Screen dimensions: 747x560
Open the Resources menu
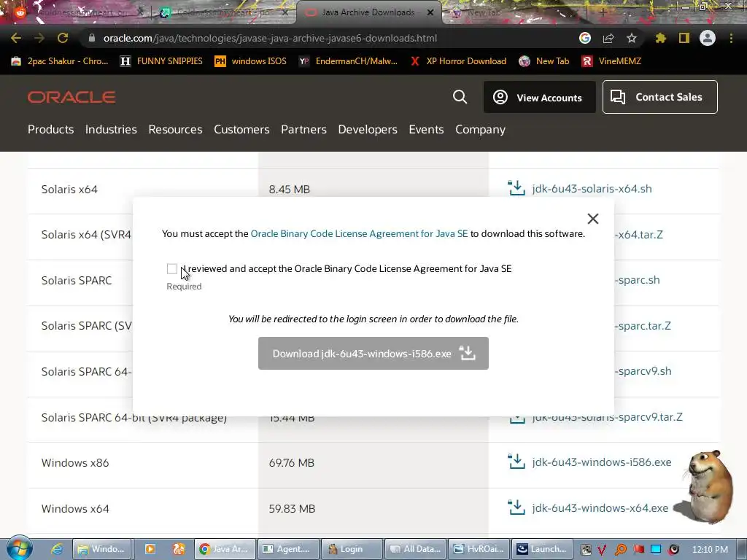click(175, 130)
